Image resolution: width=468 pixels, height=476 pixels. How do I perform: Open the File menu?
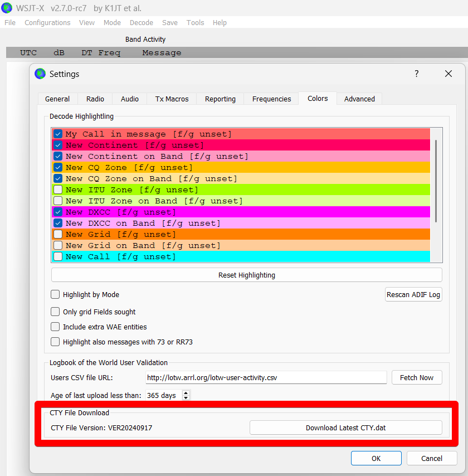tap(10, 23)
